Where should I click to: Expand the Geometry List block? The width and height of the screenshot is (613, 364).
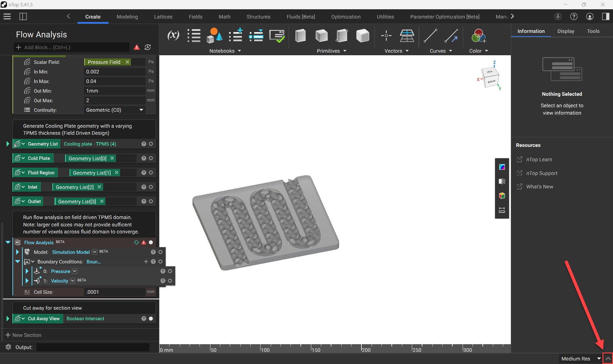[8, 144]
